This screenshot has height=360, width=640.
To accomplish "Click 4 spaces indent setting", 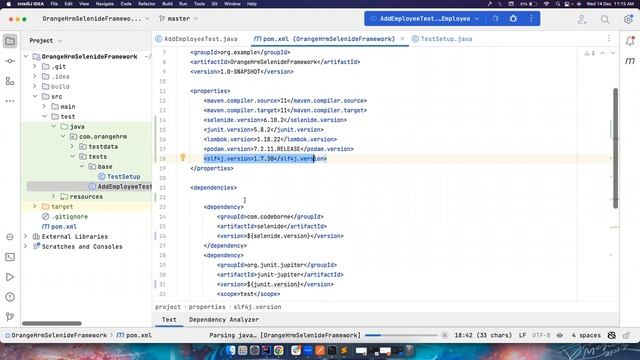I will click(586, 335).
